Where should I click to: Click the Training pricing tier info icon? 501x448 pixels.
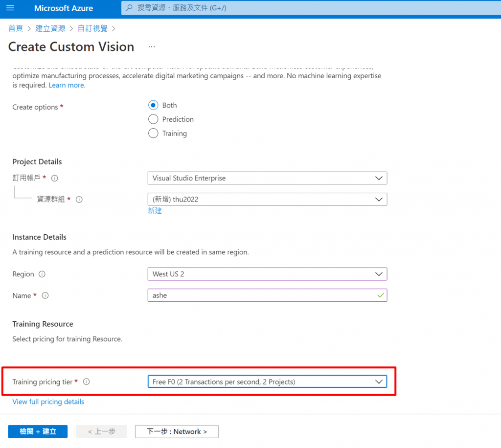tap(87, 382)
